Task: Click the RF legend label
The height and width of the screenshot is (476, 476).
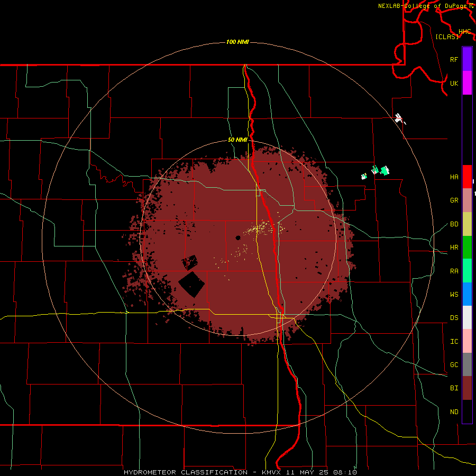Action: (454, 59)
